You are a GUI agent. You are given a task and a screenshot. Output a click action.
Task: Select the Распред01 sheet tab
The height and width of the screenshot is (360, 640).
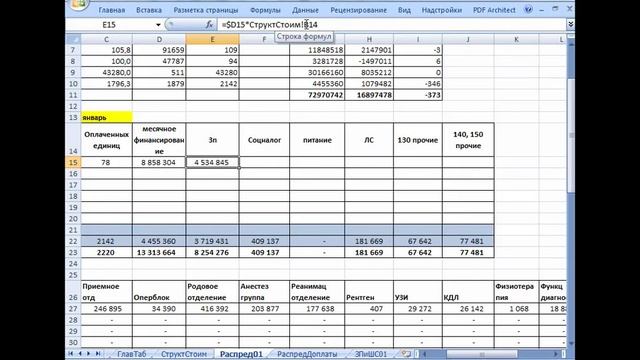tap(241, 354)
